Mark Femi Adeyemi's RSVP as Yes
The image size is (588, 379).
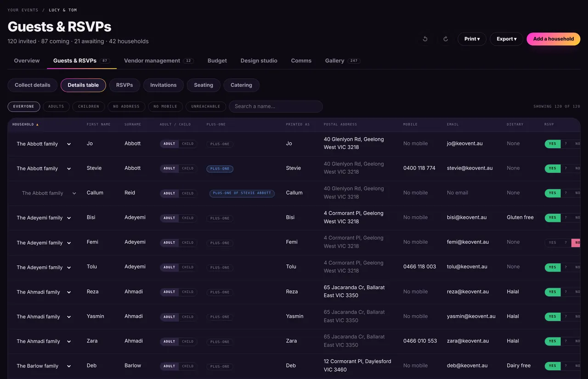tap(553, 243)
